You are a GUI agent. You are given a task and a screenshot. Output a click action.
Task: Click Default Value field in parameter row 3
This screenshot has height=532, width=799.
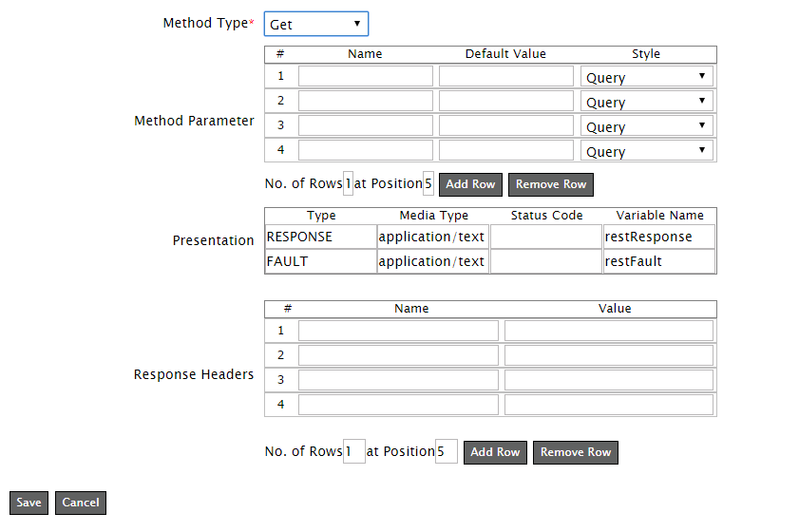coord(506,125)
